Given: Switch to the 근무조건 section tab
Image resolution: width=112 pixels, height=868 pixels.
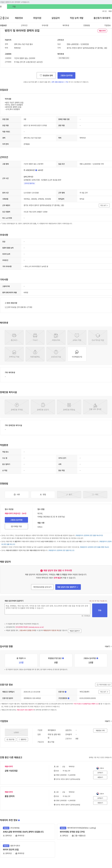Looking at the screenshot, I should coord(24,25).
